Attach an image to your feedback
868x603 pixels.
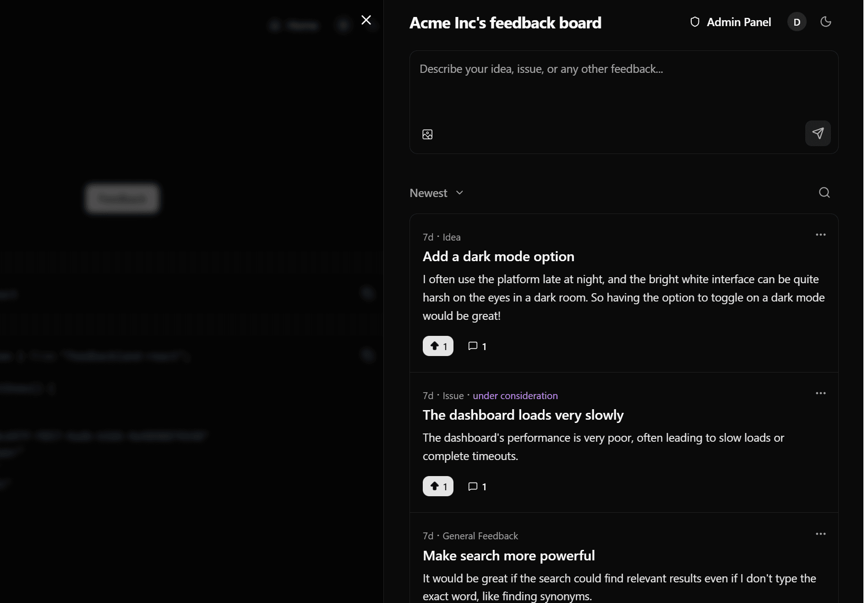click(427, 134)
